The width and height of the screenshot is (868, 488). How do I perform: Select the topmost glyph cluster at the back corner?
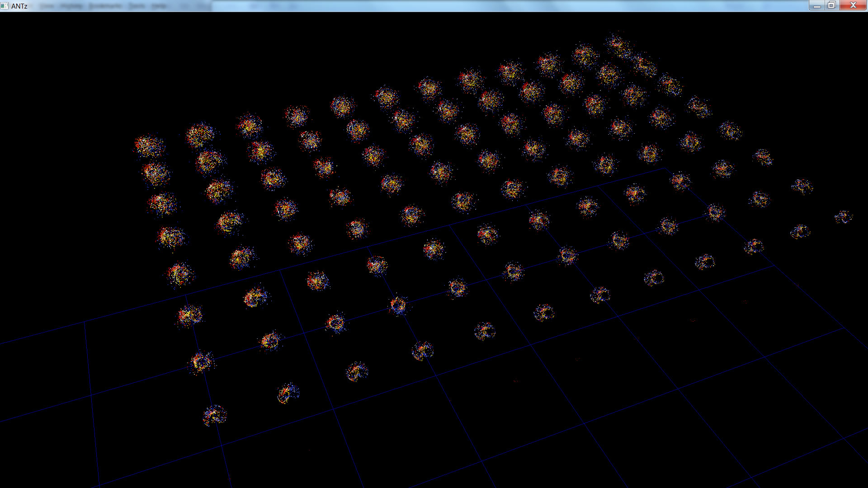point(618,45)
